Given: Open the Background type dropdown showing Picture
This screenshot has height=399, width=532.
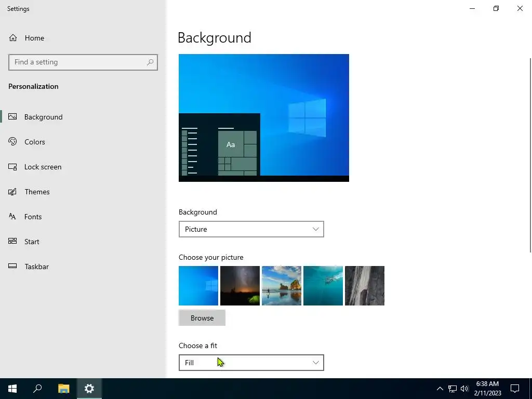Looking at the screenshot, I should [251, 229].
